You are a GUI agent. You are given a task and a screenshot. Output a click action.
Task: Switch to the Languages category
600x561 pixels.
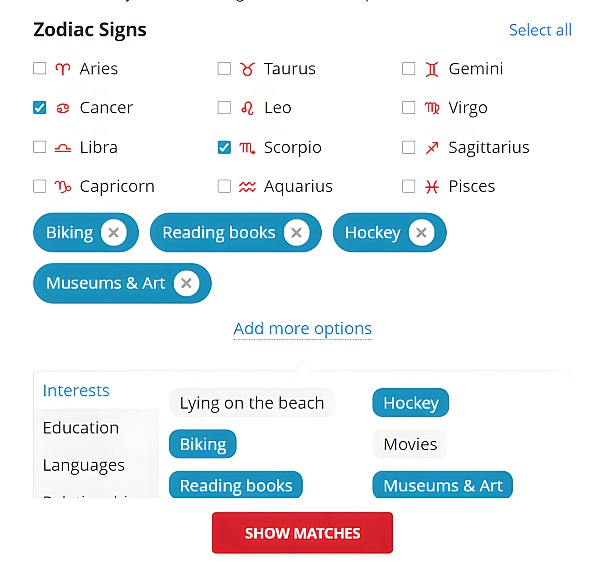tap(83, 465)
